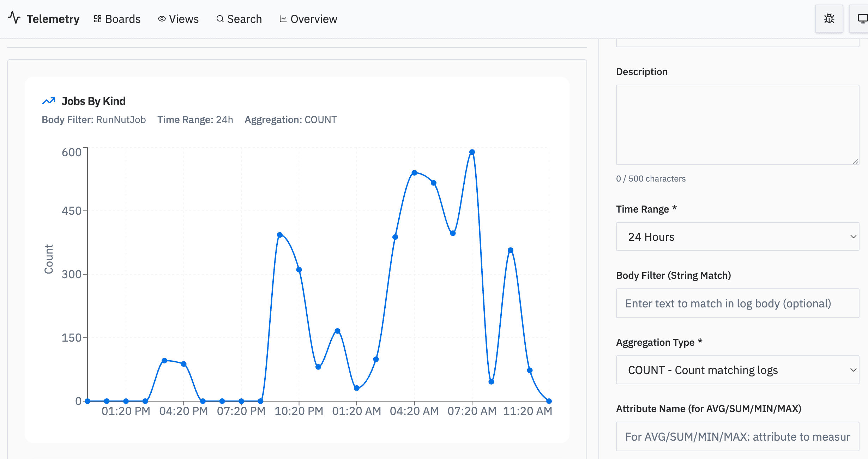Open the Time Range 24 Hours dropdown
Screen dimensions: 868x459
tap(737, 237)
